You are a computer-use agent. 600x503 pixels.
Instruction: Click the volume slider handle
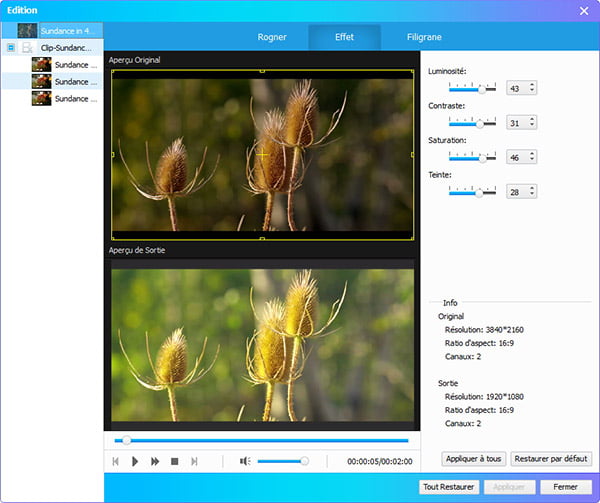point(305,461)
